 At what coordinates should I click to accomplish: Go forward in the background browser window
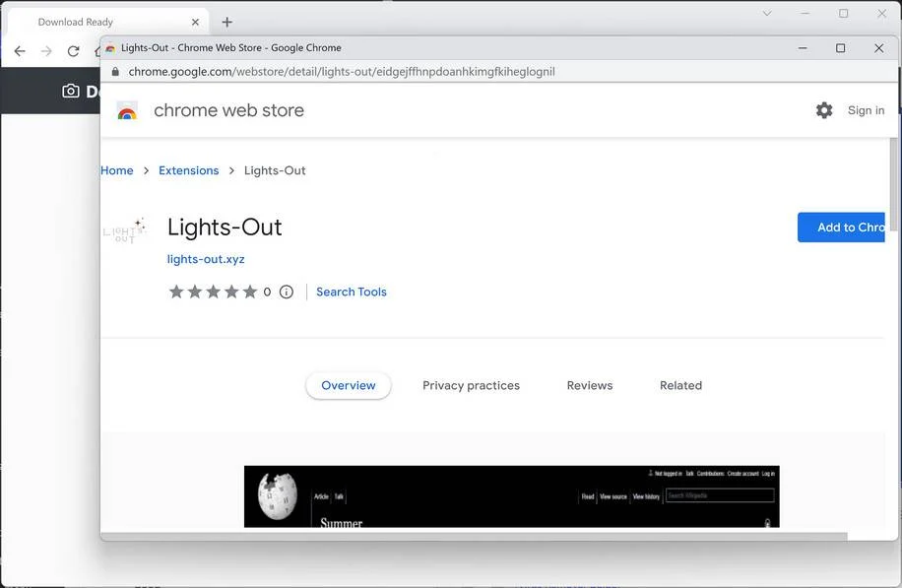[x=46, y=51]
